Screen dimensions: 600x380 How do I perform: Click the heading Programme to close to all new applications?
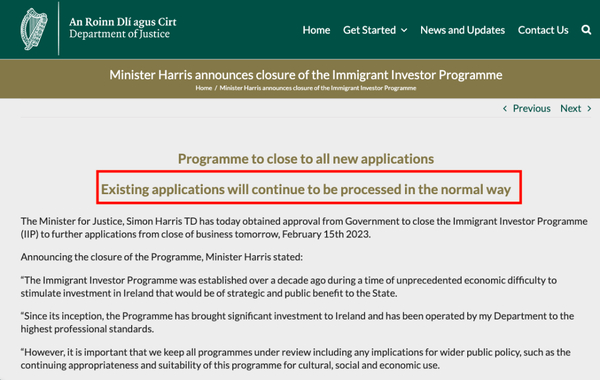coord(306,159)
